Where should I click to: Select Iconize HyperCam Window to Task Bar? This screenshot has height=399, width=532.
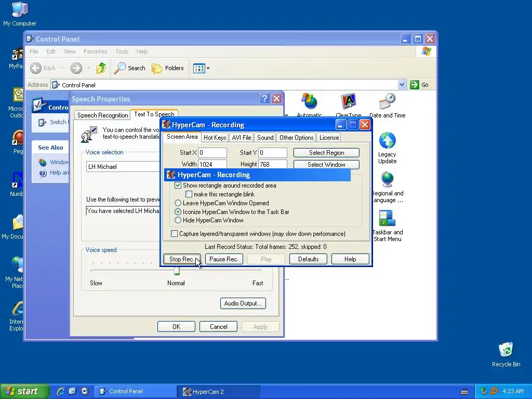coord(178,212)
